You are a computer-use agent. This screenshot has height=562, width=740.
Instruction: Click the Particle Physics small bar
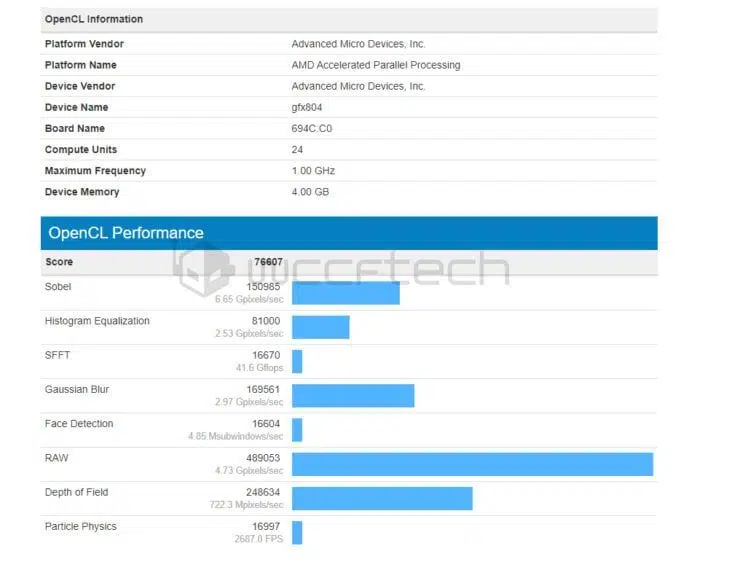click(297, 533)
